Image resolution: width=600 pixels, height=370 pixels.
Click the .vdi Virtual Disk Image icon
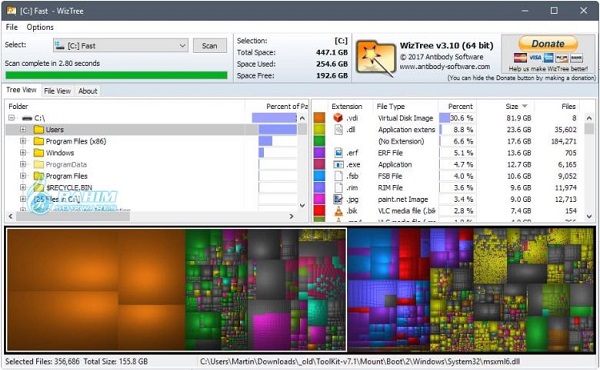click(338, 118)
